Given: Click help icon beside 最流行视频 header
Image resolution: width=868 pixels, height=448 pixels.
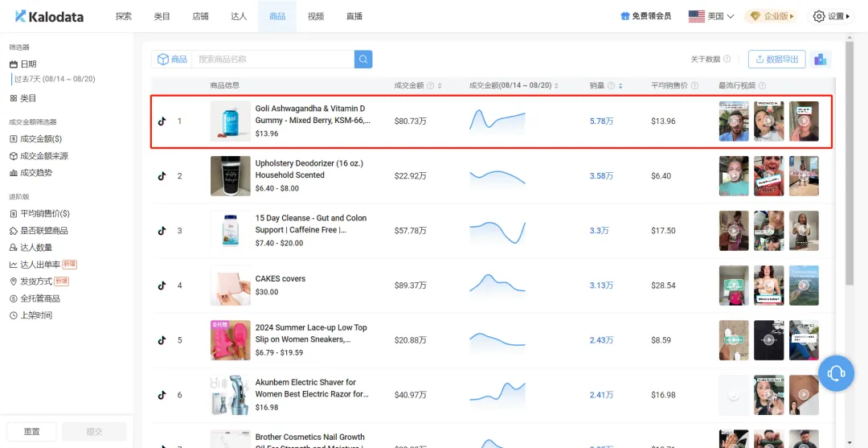Looking at the screenshot, I should point(762,86).
